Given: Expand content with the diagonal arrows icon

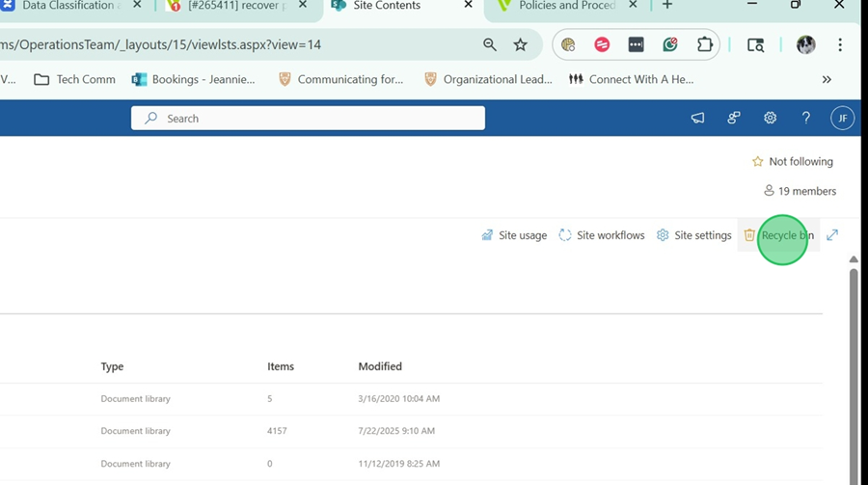Looking at the screenshot, I should coord(832,235).
